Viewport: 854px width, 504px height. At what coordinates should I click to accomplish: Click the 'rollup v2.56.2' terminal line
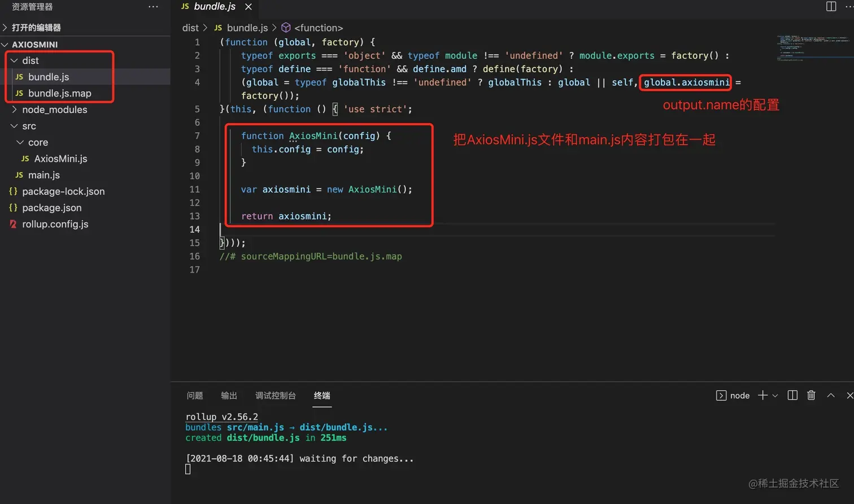point(222,417)
